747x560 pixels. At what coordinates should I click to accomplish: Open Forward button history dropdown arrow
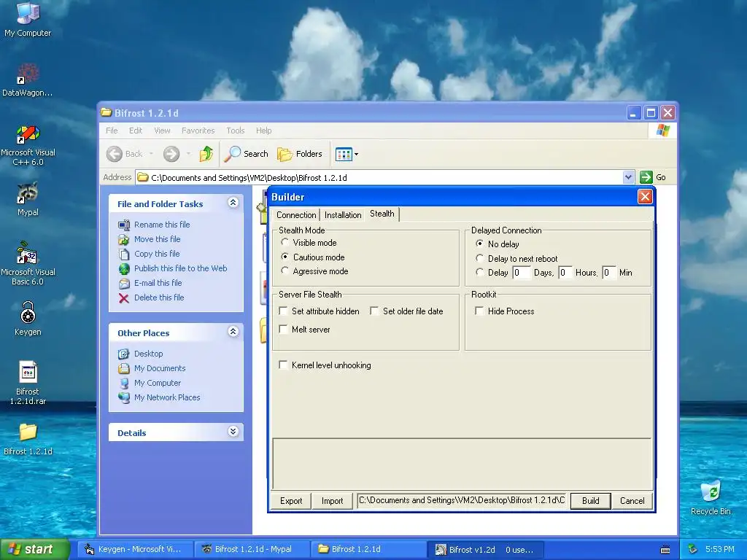[188, 154]
